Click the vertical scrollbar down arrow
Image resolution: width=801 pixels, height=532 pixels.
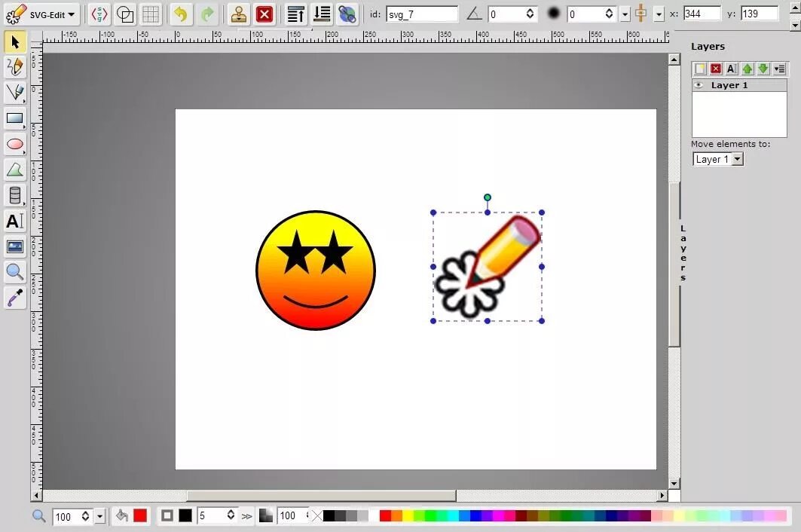point(674,483)
